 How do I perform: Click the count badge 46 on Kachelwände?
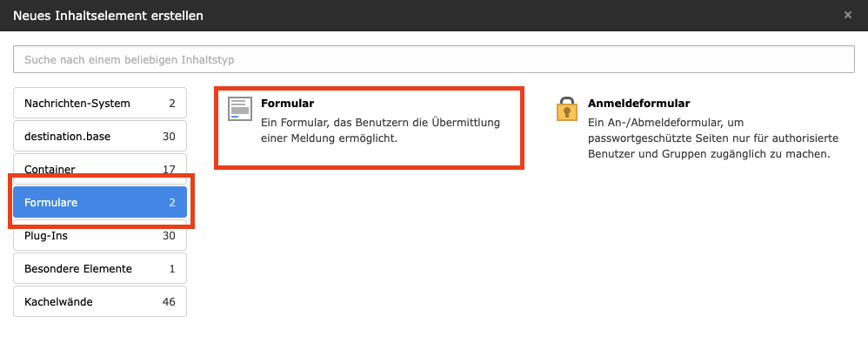click(169, 302)
